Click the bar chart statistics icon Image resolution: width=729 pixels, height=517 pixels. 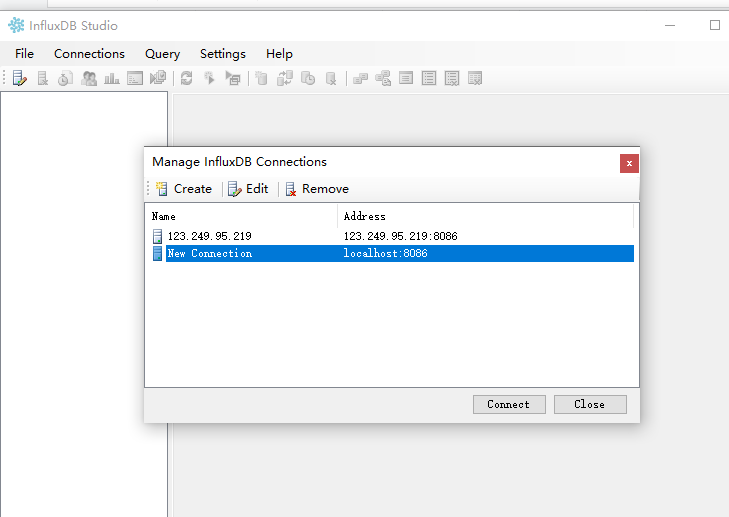(112, 78)
